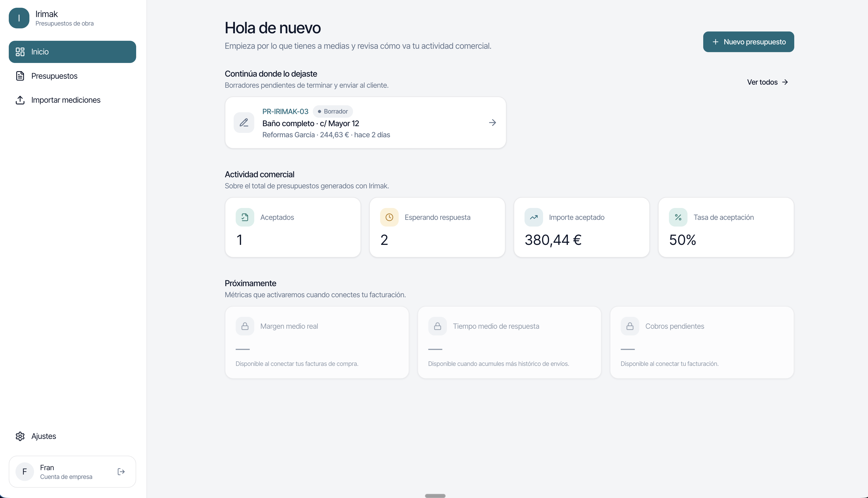Click the Aceptados count 1

pyautogui.click(x=240, y=240)
